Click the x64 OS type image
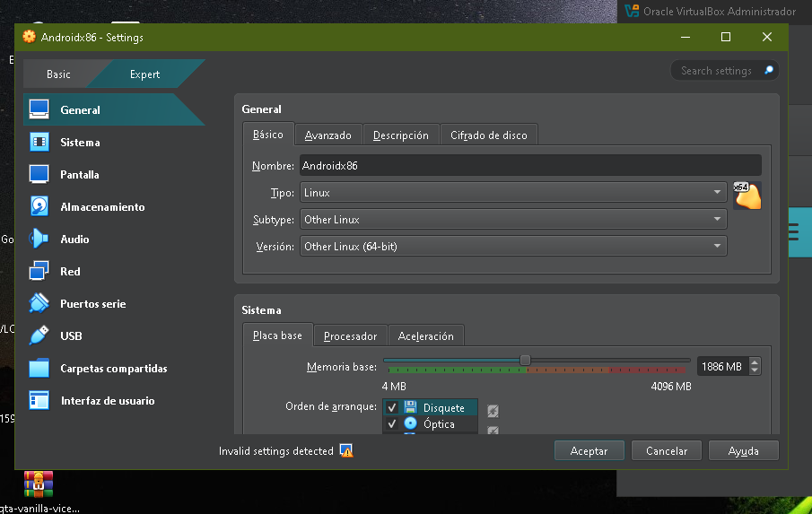This screenshot has width=812, height=514. click(747, 196)
